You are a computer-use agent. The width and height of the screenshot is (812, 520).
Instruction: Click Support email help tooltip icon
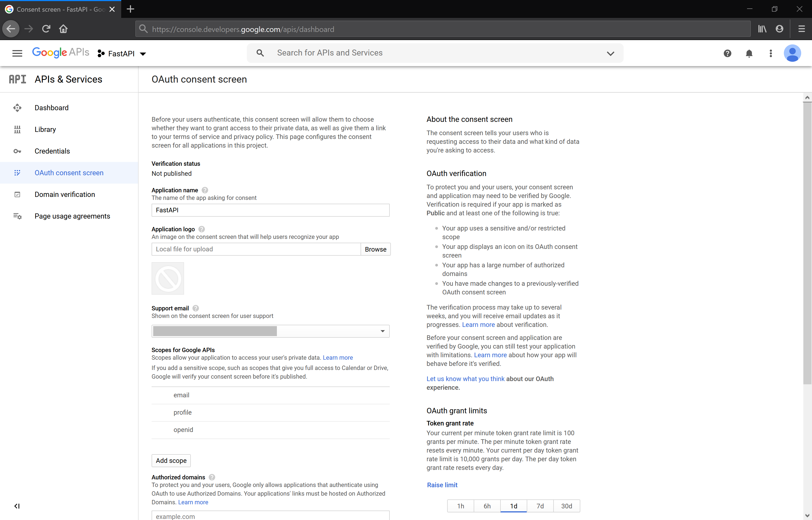pos(196,308)
